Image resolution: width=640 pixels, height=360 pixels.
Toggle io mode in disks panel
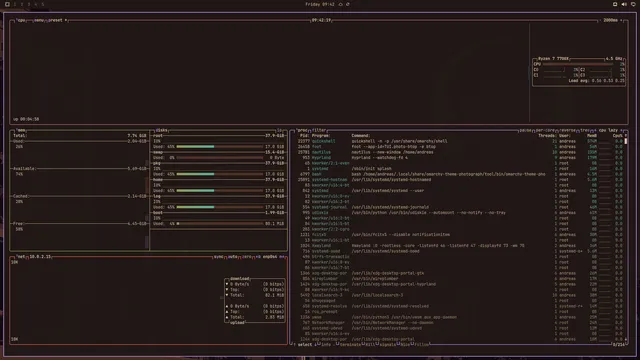280,130
